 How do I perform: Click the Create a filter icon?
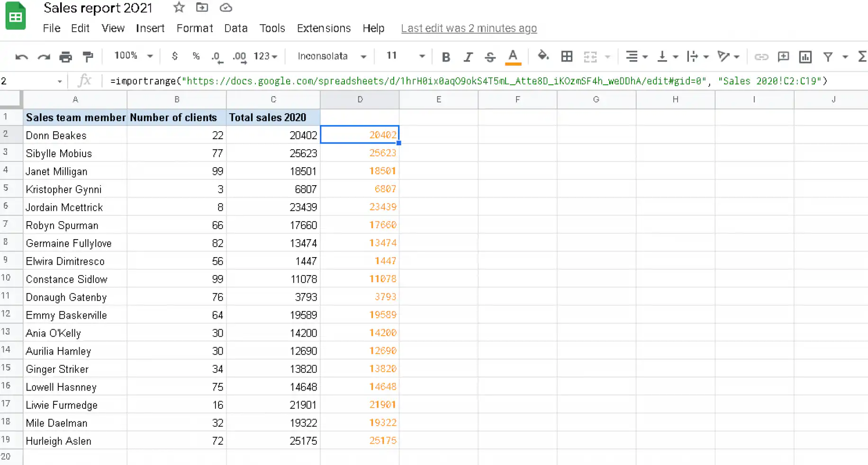pyautogui.click(x=828, y=57)
